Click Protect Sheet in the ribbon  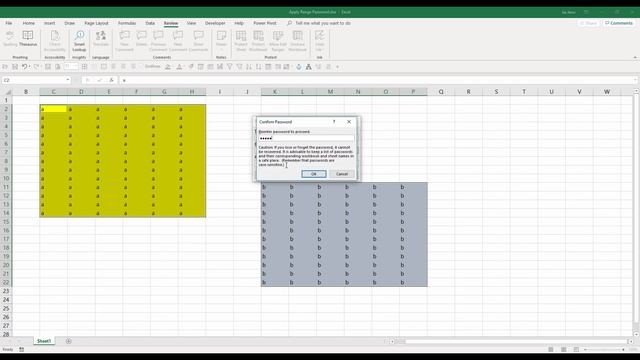click(241, 41)
